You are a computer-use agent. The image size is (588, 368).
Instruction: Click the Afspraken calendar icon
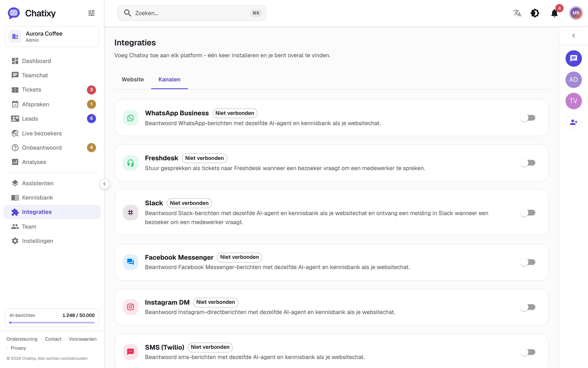15,104
